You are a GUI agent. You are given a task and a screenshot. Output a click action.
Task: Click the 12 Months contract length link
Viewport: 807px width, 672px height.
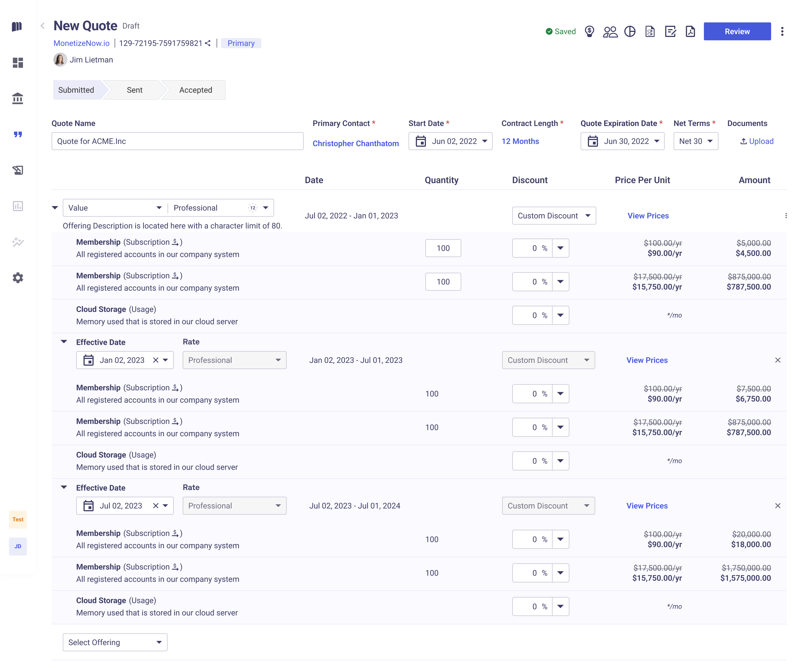pos(520,141)
